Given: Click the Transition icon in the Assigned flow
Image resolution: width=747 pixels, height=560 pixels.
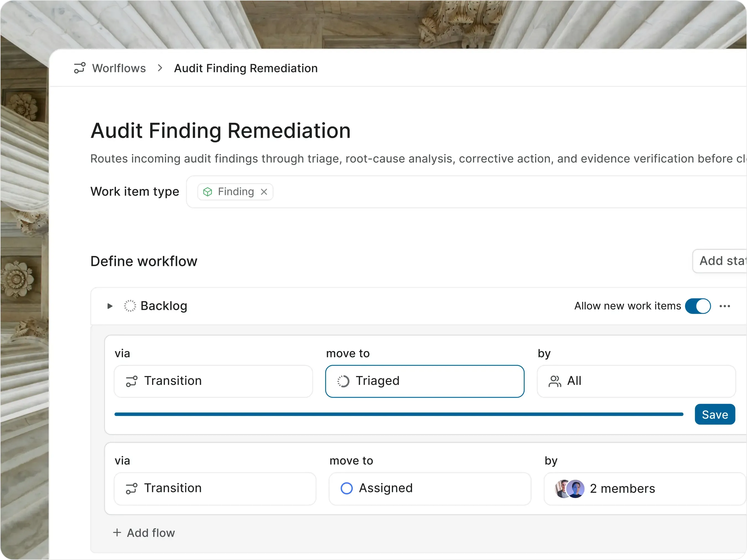Looking at the screenshot, I should coord(132,489).
